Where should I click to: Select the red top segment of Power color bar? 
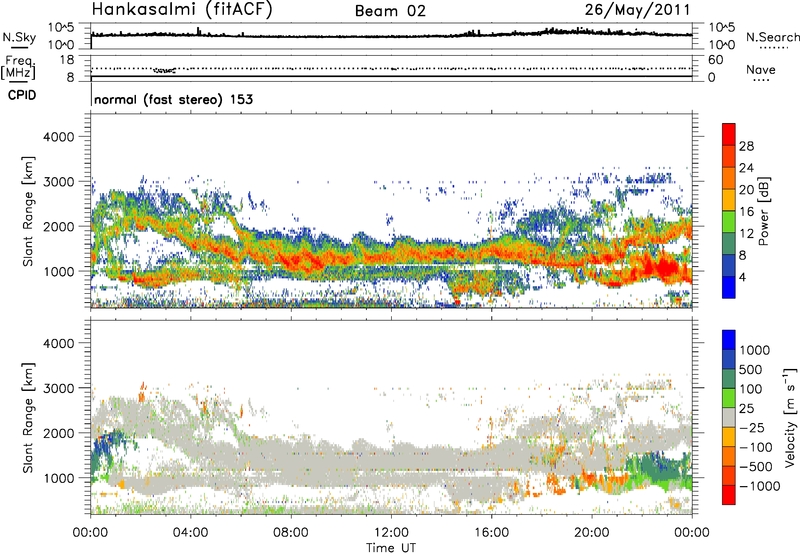[x=729, y=134]
